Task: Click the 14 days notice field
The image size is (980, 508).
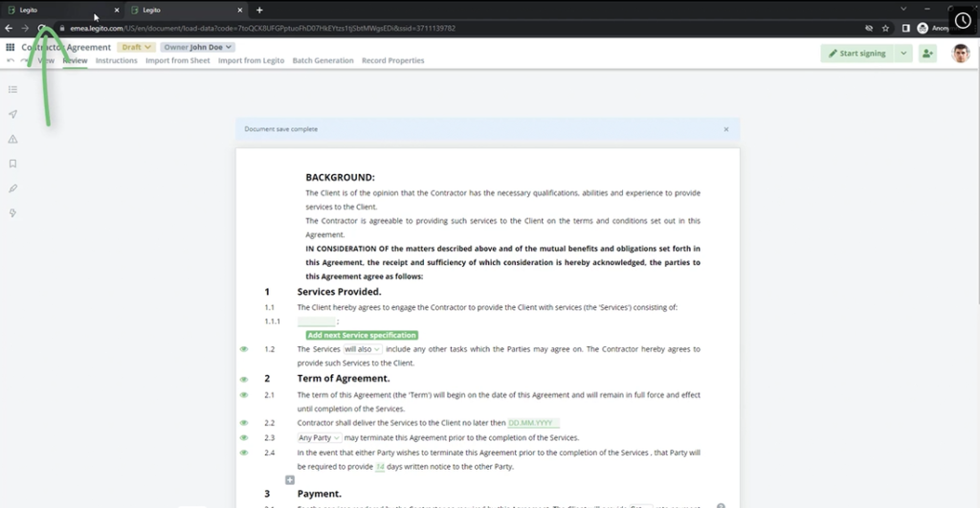Action: pyautogui.click(x=380, y=467)
